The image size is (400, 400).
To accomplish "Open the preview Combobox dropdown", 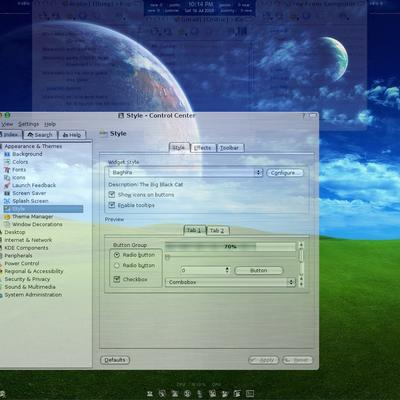I will 230,282.
